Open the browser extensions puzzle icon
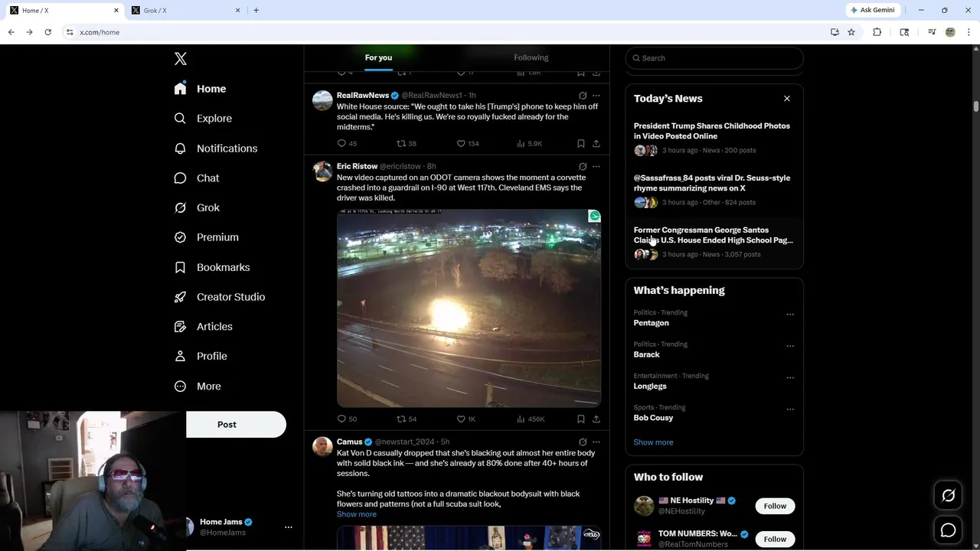 point(877,32)
